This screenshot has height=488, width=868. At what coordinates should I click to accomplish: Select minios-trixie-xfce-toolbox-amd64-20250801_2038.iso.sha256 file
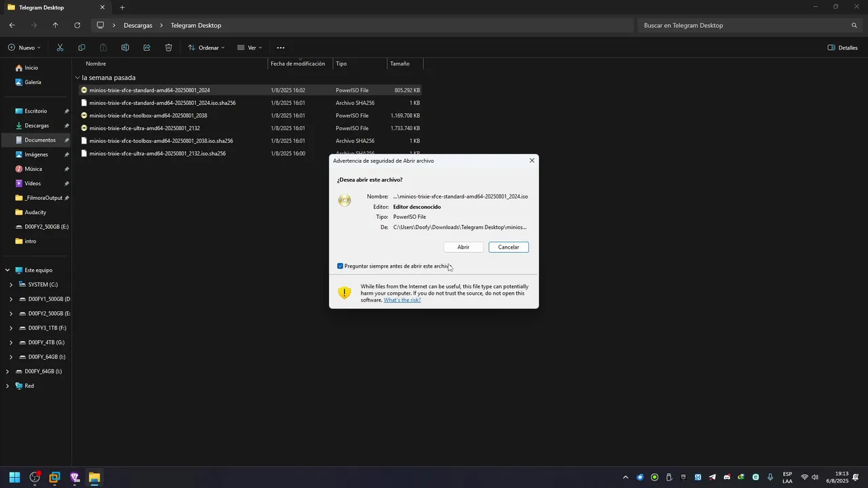pyautogui.click(x=161, y=141)
